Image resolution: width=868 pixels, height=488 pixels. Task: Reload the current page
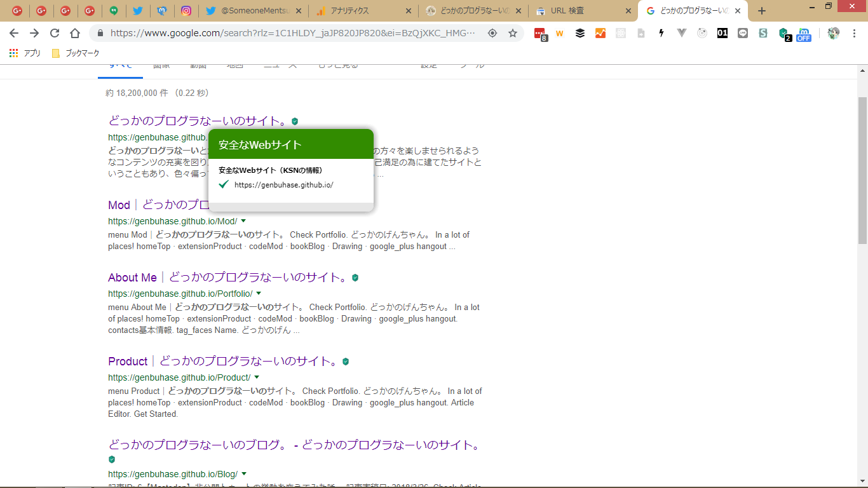tap(55, 33)
